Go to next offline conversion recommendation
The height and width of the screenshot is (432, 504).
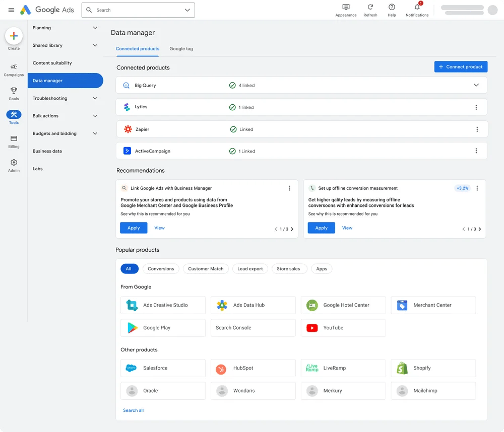point(480,229)
